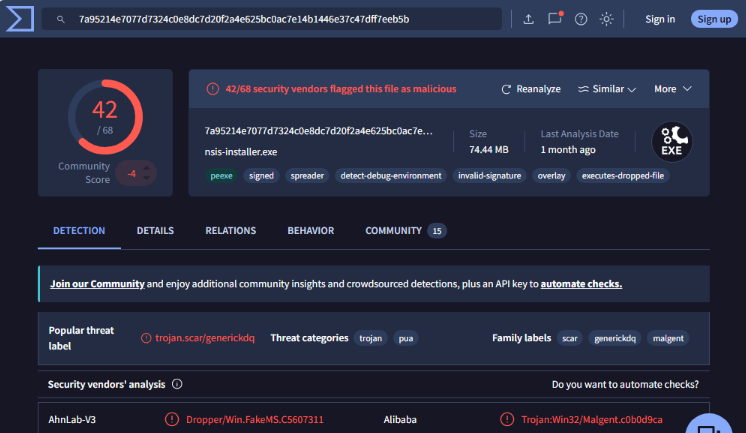Click Trojan:Win32/Malgent.c0b0d9ca detection text

pos(592,420)
